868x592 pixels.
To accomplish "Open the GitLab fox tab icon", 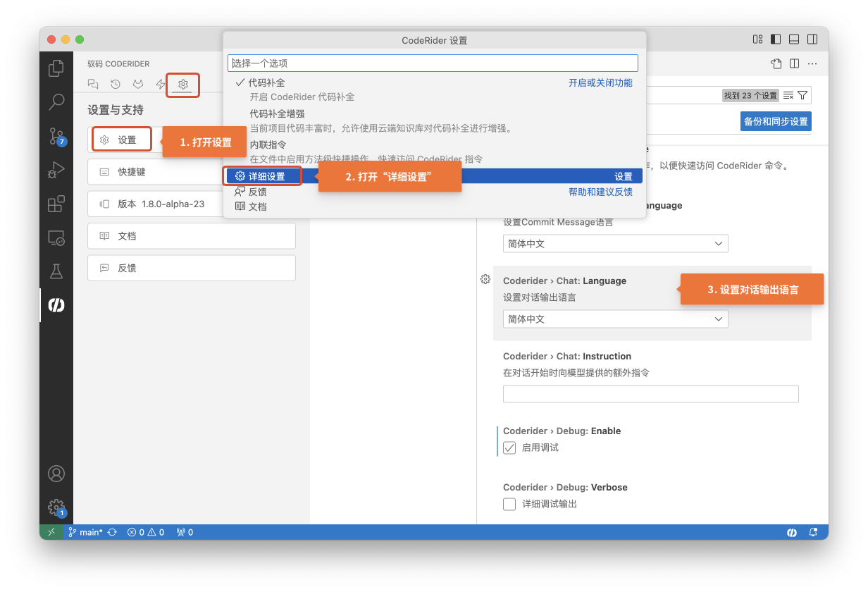I will pyautogui.click(x=138, y=84).
